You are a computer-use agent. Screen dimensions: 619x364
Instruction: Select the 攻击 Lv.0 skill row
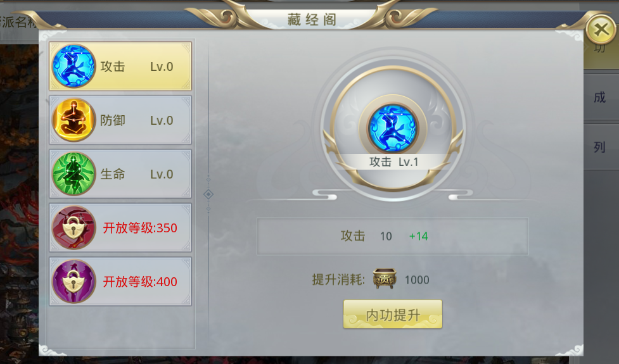[120, 66]
